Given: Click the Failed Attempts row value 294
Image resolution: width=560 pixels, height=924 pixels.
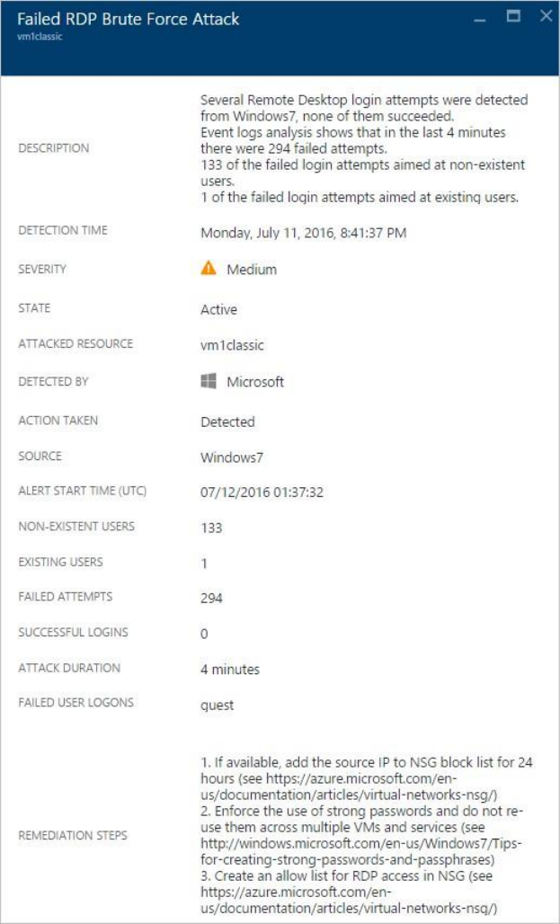Looking at the screenshot, I should tap(211, 598).
